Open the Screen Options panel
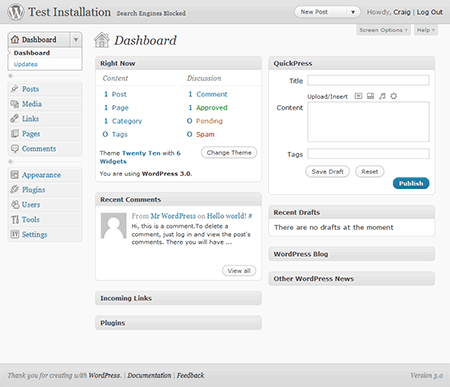This screenshot has height=387, width=450. coord(383,30)
